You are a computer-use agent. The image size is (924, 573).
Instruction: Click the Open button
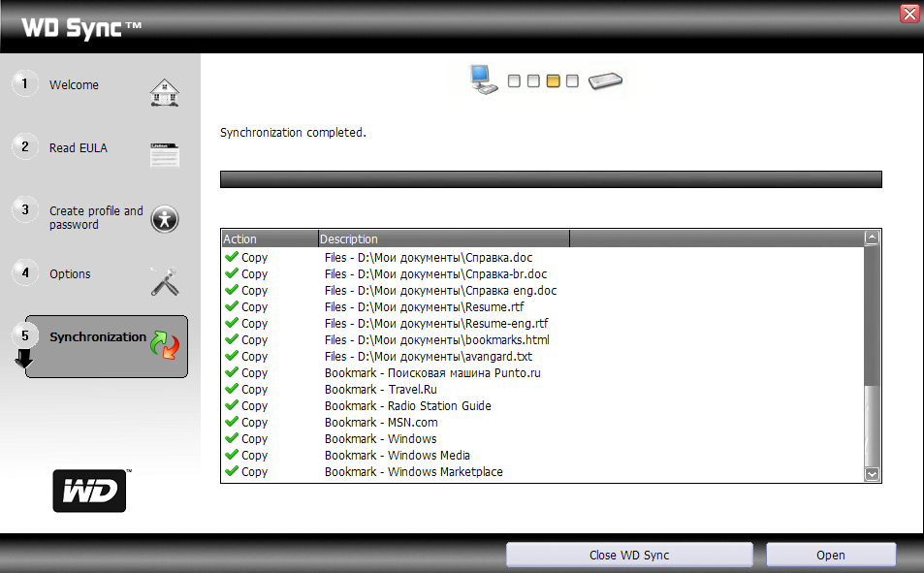coord(831,555)
